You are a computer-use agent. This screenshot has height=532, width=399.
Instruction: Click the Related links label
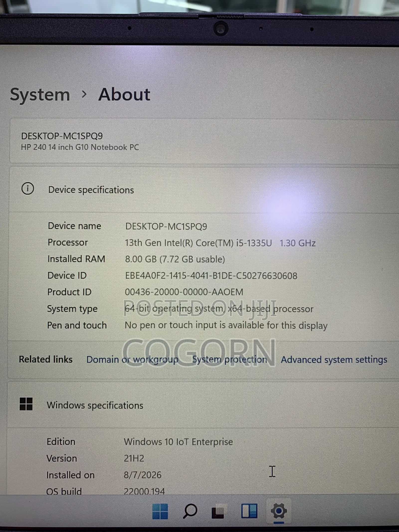coord(46,359)
